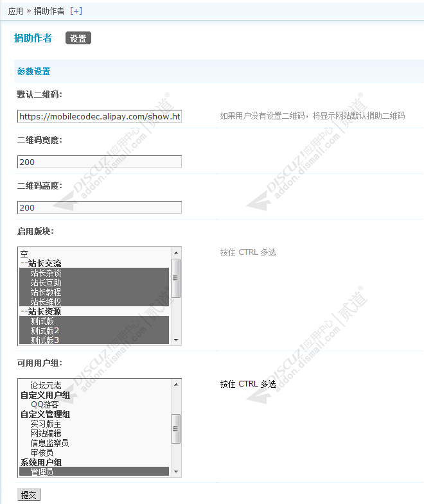Select 信息监察员 in user group list

[94, 443]
